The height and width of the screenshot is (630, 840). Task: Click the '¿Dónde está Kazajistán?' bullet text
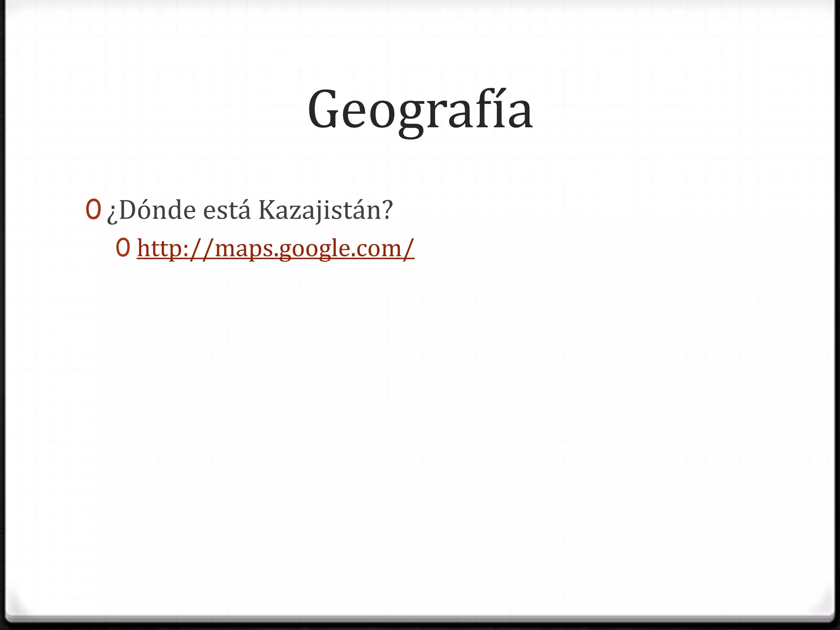(250, 210)
